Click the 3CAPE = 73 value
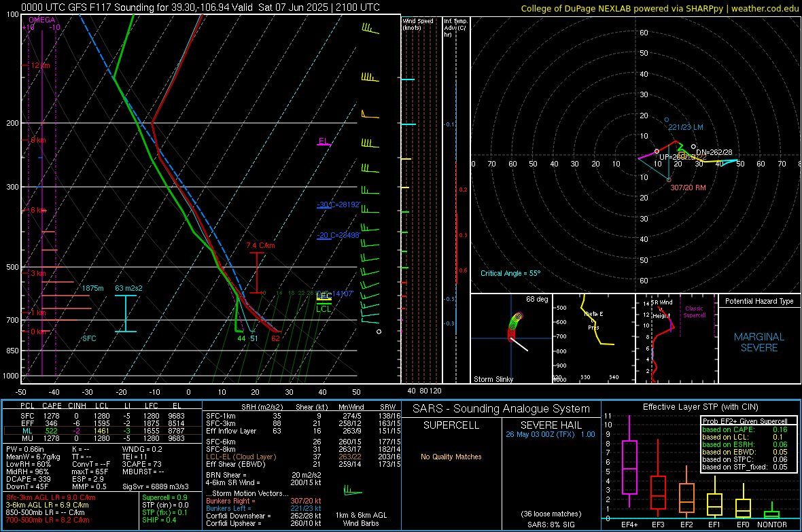 (141, 464)
